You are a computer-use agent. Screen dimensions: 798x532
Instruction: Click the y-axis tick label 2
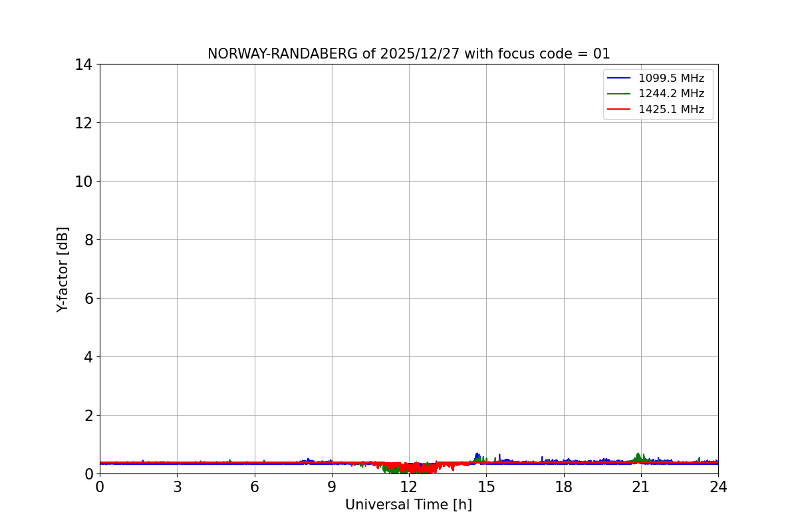[x=88, y=416]
